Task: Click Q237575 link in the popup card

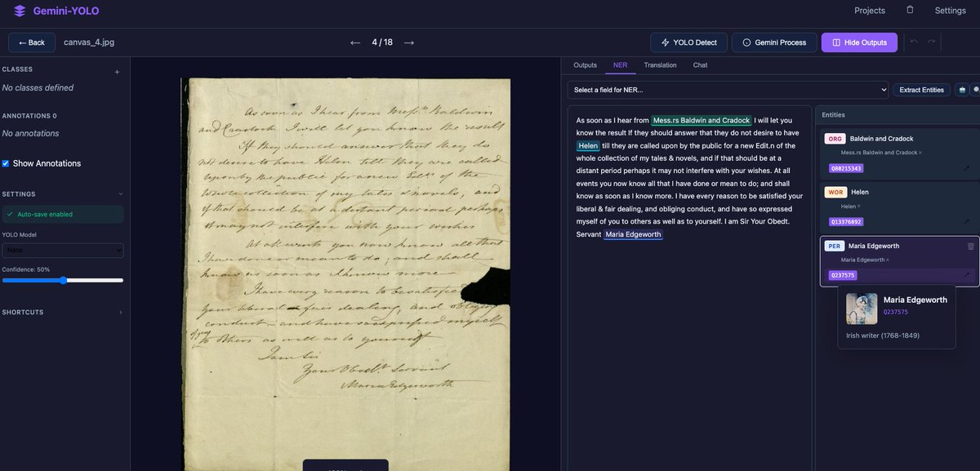Action: [x=896, y=312]
